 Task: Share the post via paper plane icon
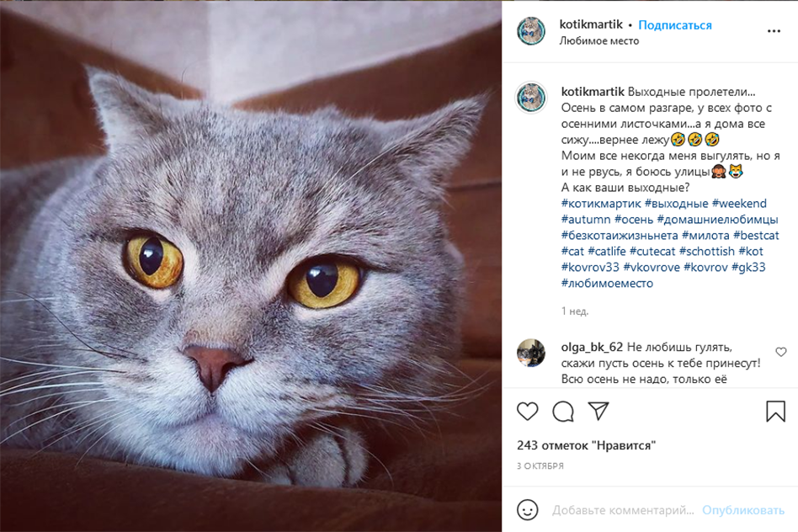(x=598, y=411)
